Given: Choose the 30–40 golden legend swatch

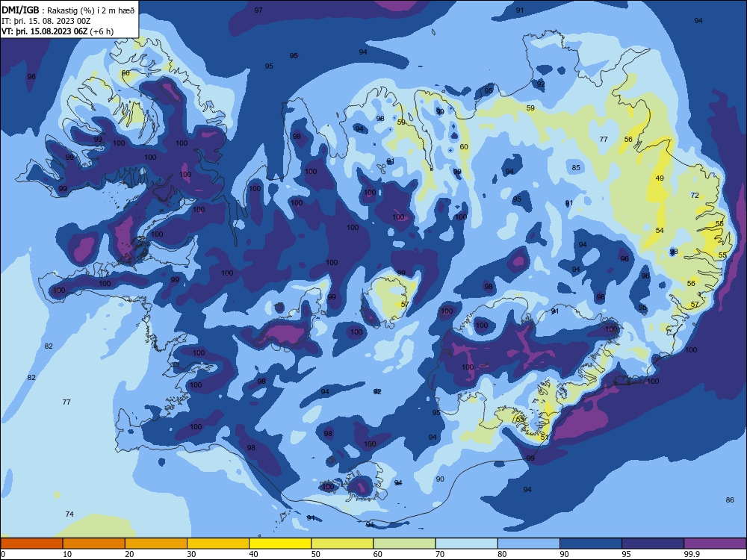Looking at the screenshot, I should point(218,544).
